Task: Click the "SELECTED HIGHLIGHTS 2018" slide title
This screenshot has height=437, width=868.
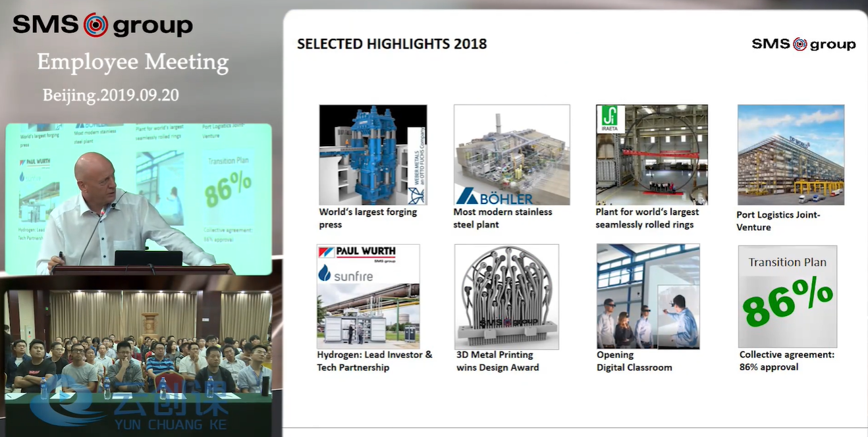Action: (392, 44)
